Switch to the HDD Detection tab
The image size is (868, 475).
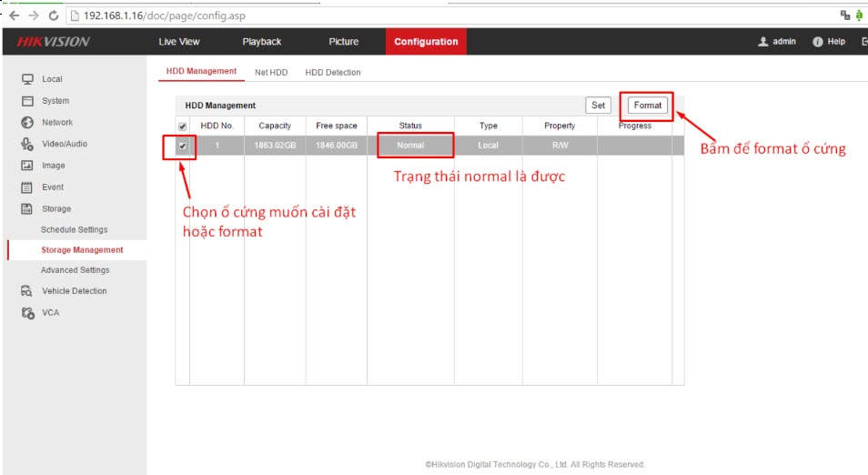(x=333, y=72)
